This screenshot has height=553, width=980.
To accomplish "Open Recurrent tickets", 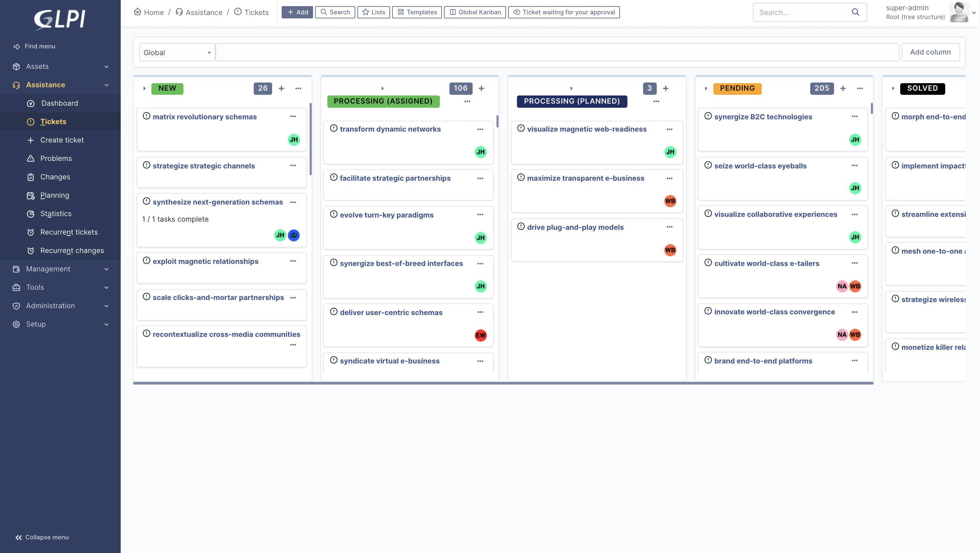I will point(69,232).
